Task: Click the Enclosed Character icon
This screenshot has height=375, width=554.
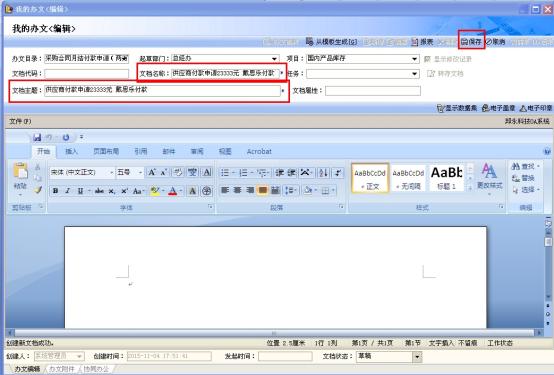Action: 206,191
